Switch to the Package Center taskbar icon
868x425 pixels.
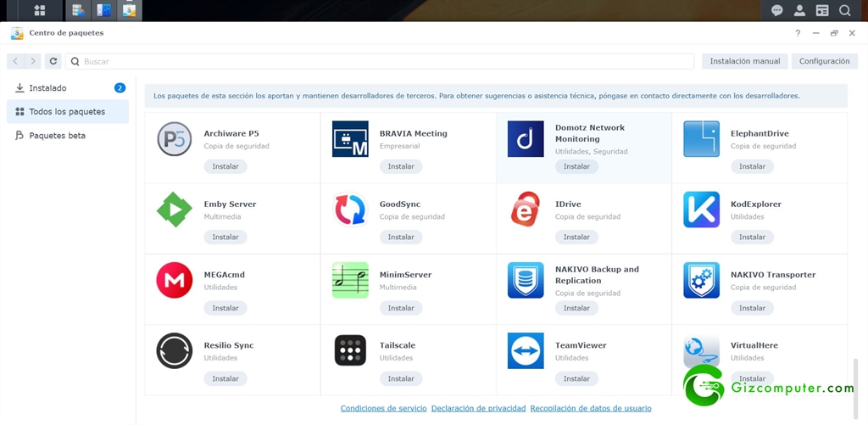pos(129,10)
